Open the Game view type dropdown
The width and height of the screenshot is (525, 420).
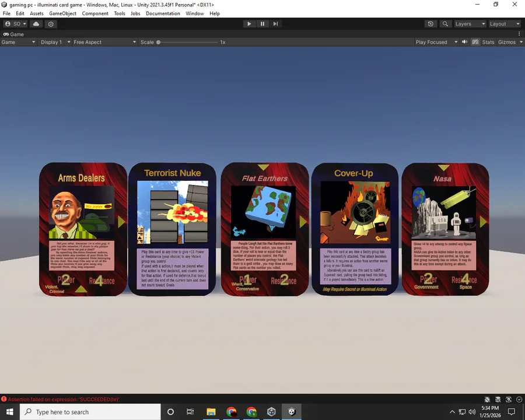pyautogui.click(x=18, y=42)
